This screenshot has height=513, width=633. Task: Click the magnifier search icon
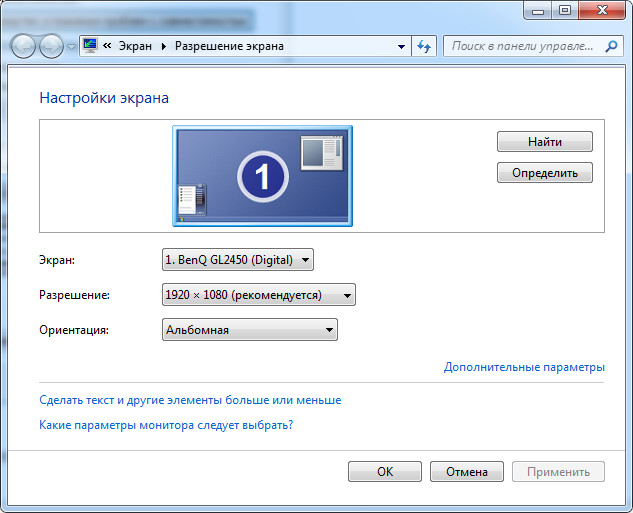point(611,46)
